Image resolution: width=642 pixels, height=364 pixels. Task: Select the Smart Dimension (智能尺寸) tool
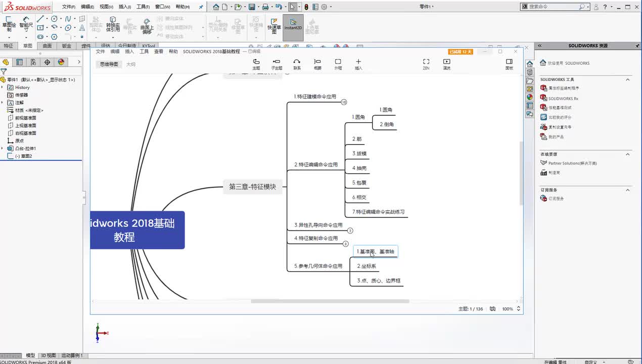coord(26,23)
